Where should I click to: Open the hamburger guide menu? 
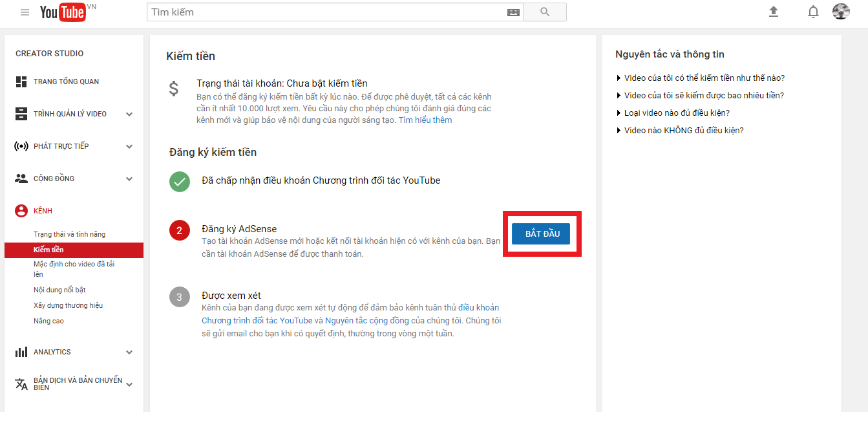tap(25, 12)
